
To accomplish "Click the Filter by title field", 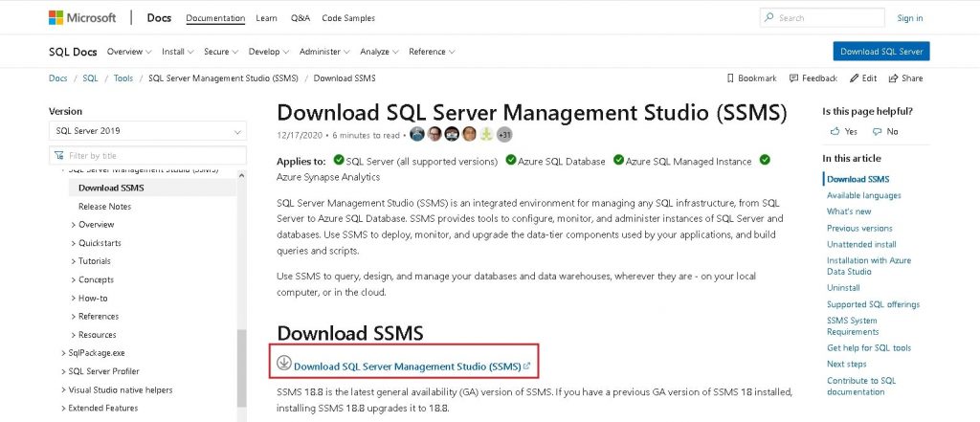I will (147, 156).
